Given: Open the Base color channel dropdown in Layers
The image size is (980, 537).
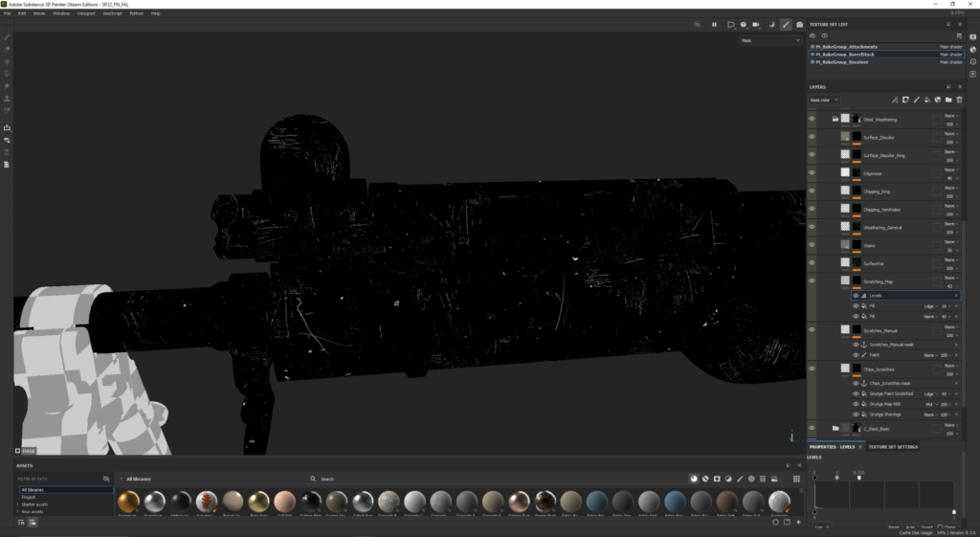Looking at the screenshot, I should click(x=824, y=100).
